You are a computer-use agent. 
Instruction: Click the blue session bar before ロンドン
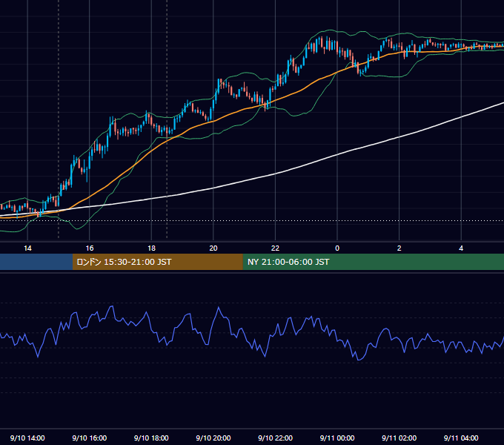click(36, 262)
